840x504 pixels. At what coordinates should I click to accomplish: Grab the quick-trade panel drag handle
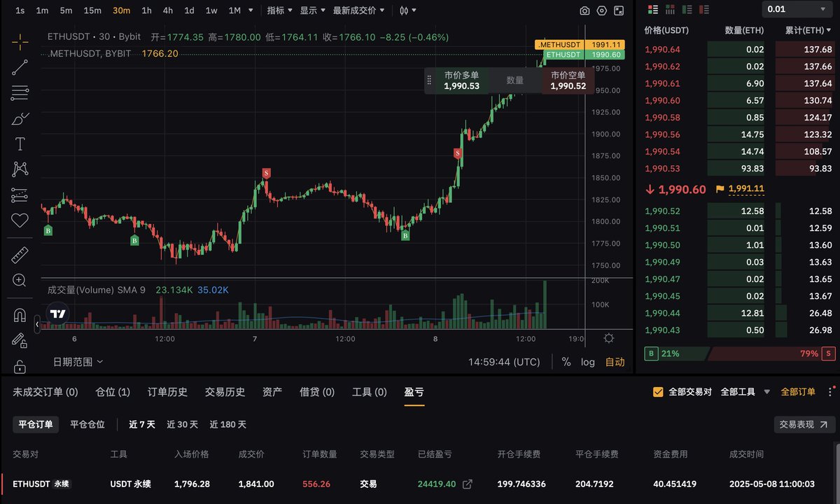pyautogui.click(x=429, y=80)
